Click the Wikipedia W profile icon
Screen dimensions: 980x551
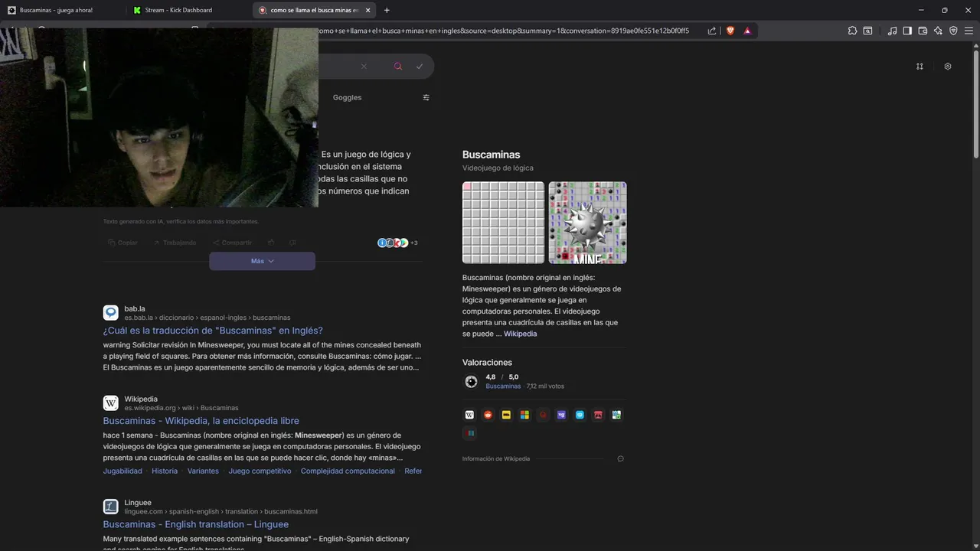[x=469, y=415]
